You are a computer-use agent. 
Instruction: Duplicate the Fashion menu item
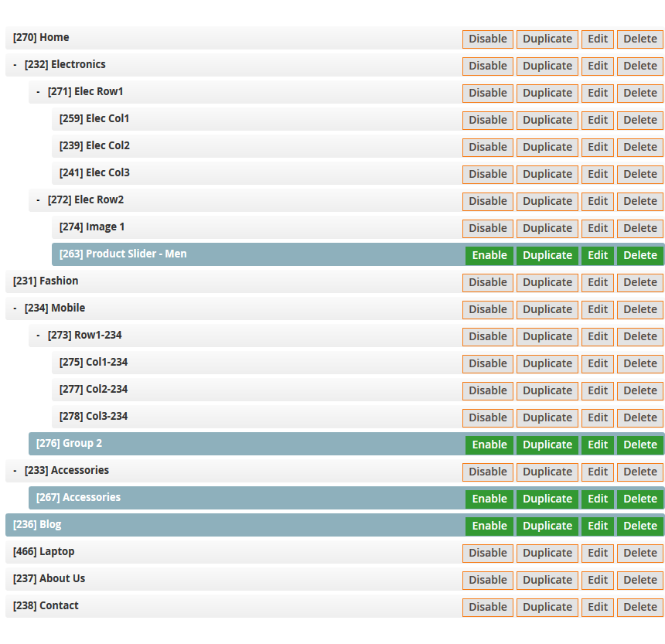tap(547, 282)
